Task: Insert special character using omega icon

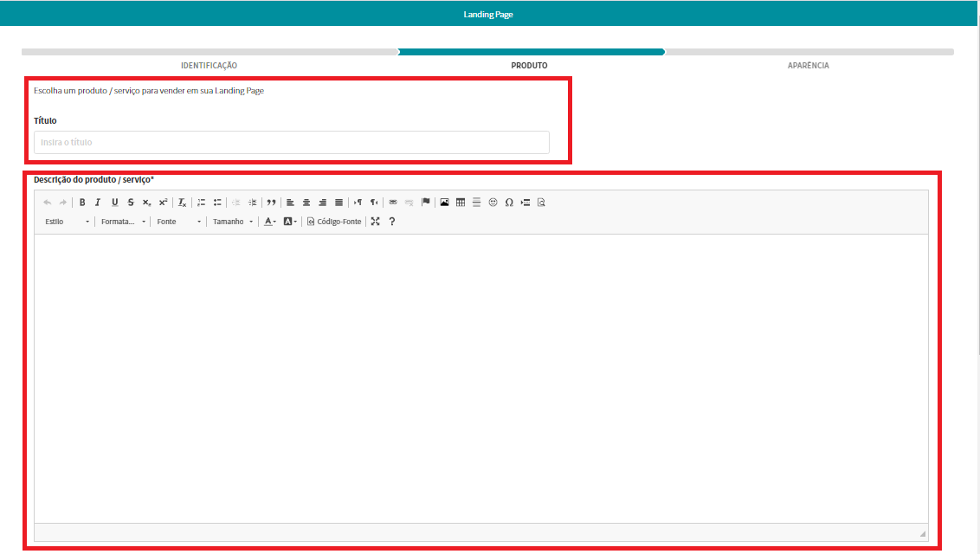Action: click(509, 203)
